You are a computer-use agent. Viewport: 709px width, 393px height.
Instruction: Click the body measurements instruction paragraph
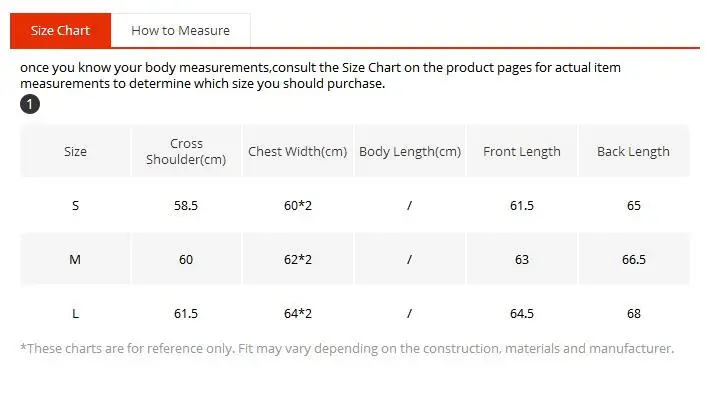pos(320,76)
